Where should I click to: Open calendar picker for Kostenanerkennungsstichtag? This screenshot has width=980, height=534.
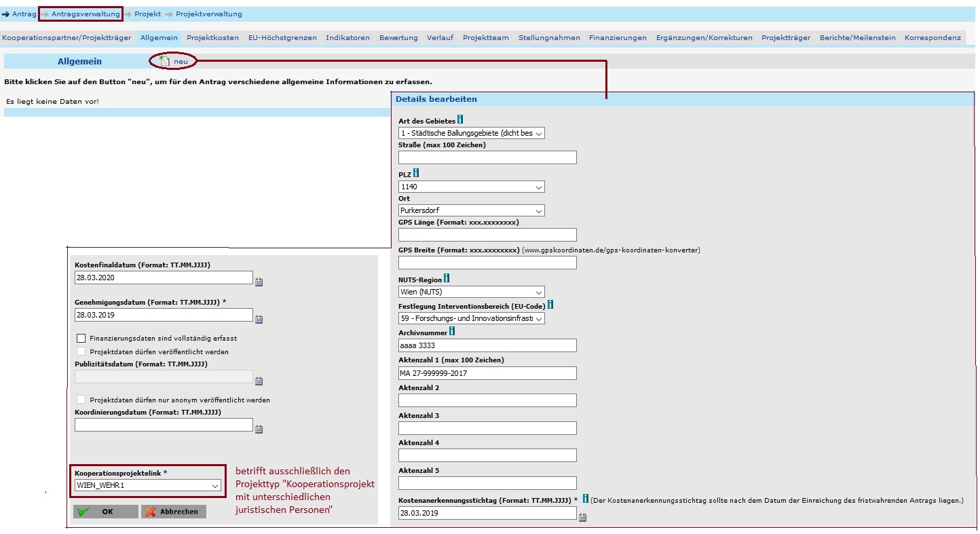(x=582, y=517)
